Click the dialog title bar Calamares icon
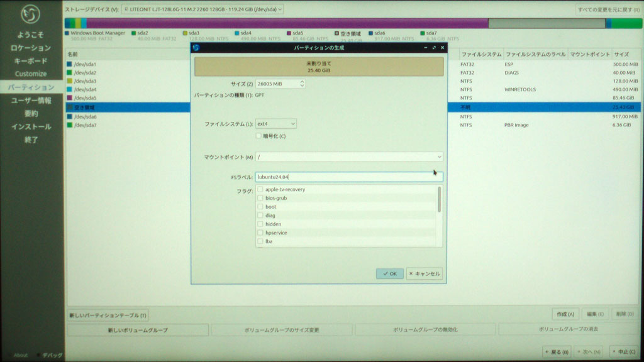Image resolution: width=644 pixels, height=362 pixels. 196,48
